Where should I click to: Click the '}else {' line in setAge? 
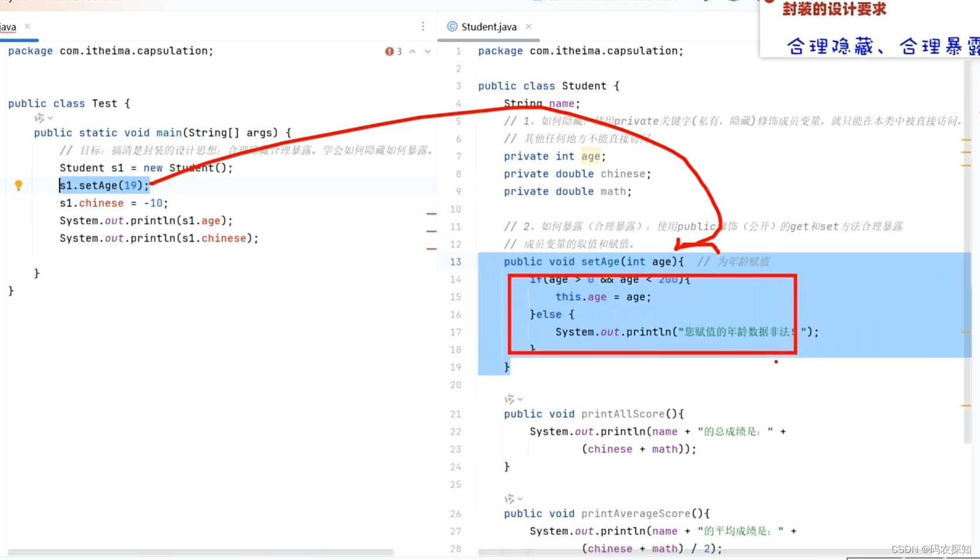click(x=552, y=315)
